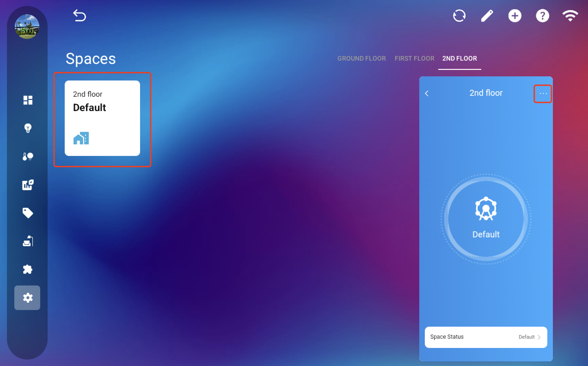Open the thermometer climate sidebar icon
Screen dimensions: 588x366
coord(28,157)
